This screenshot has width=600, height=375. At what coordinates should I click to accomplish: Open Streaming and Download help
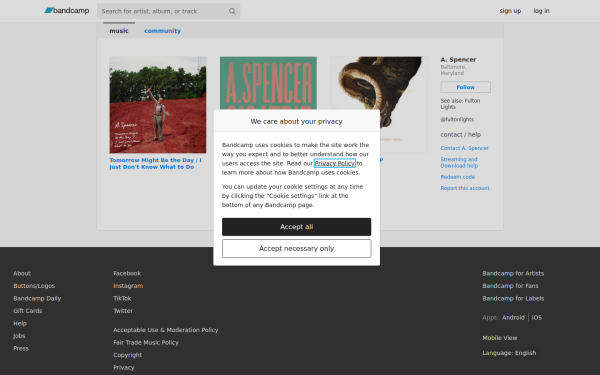tap(459, 162)
